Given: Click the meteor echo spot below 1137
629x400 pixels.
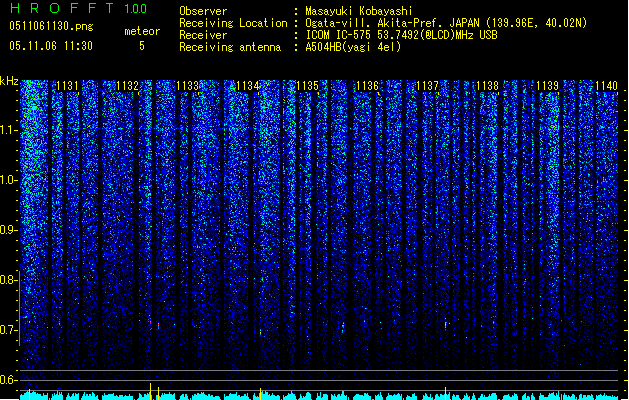Looking at the screenshot, I should click(x=446, y=324).
